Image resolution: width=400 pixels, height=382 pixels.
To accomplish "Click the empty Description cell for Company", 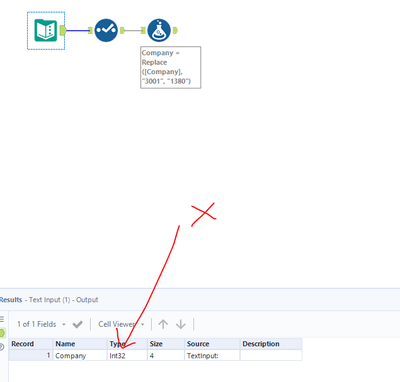I will click(271, 355).
